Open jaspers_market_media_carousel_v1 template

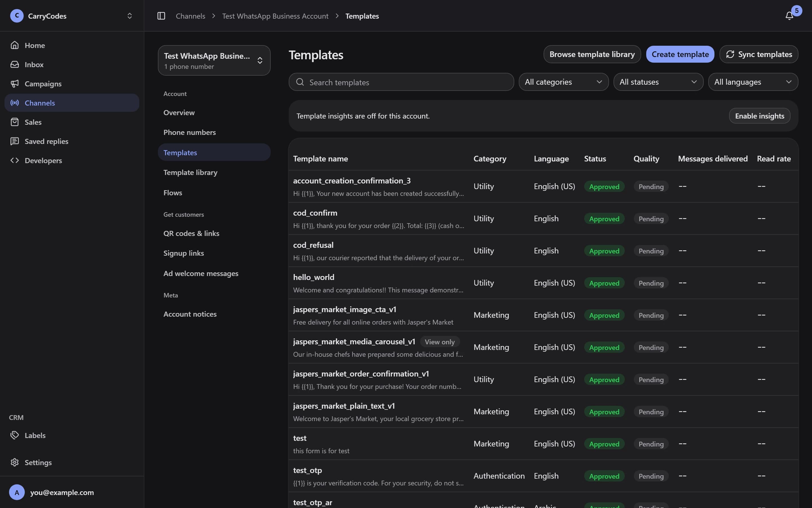coord(543,347)
